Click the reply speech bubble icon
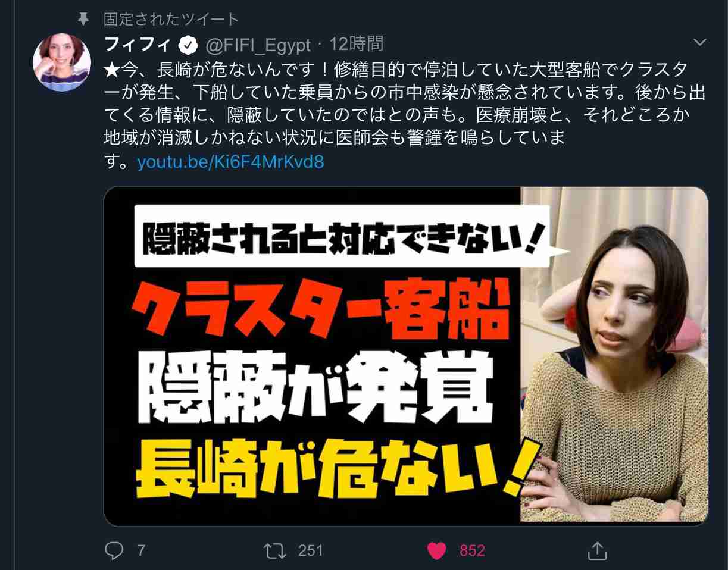The height and width of the screenshot is (570, 728). tap(113, 550)
